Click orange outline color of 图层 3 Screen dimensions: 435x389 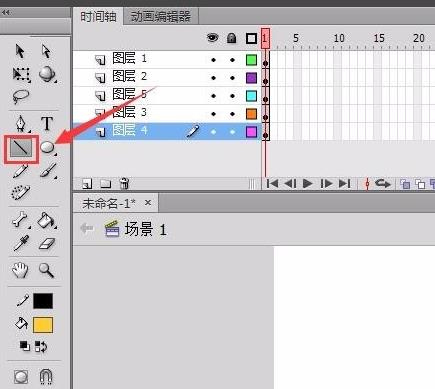[x=251, y=114]
